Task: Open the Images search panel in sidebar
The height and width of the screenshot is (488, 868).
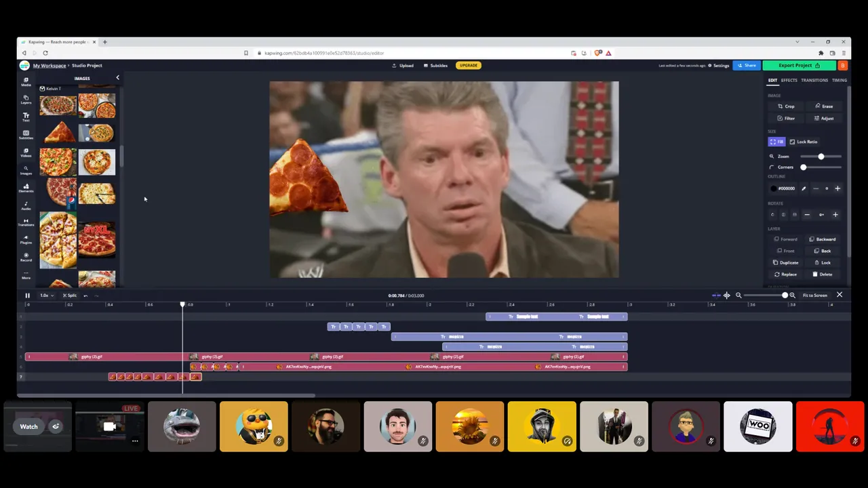Action: pyautogui.click(x=26, y=169)
